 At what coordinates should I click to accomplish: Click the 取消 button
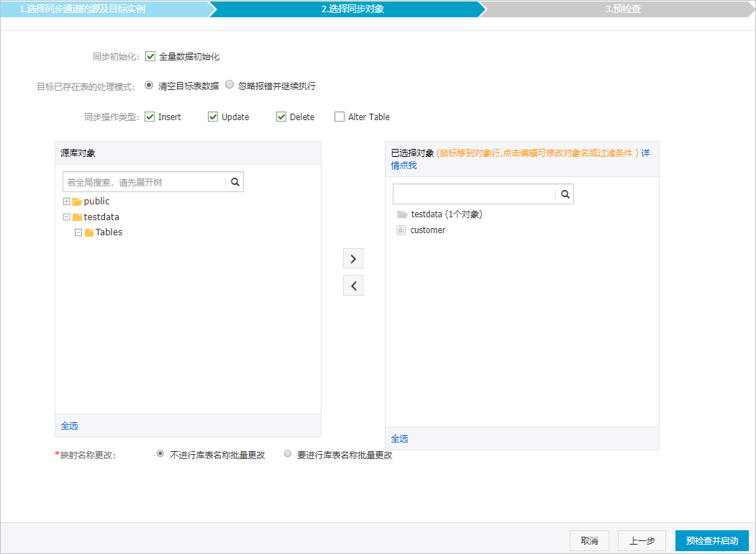(589, 540)
